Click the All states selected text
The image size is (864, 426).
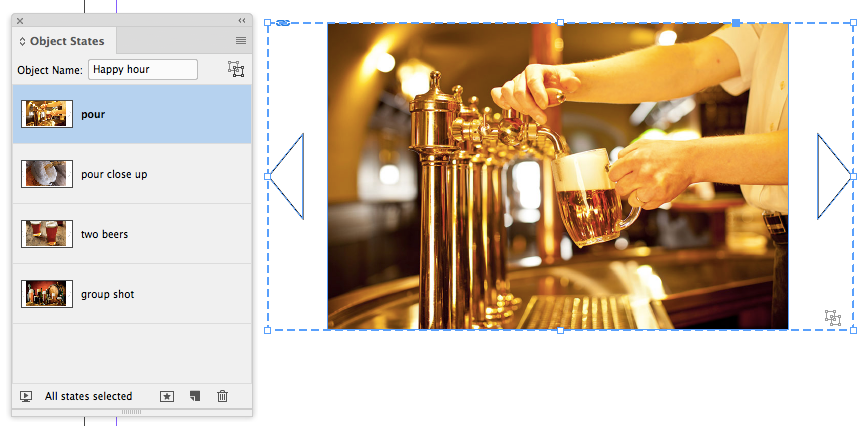click(x=89, y=396)
